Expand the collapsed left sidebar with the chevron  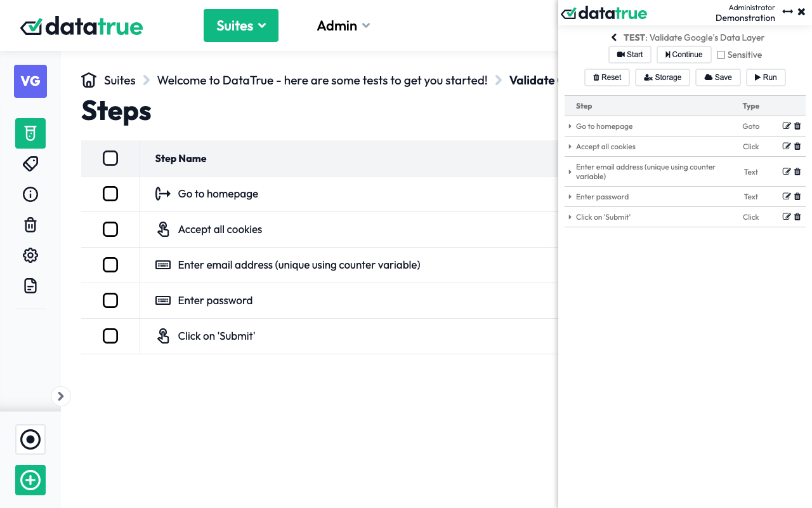61,396
